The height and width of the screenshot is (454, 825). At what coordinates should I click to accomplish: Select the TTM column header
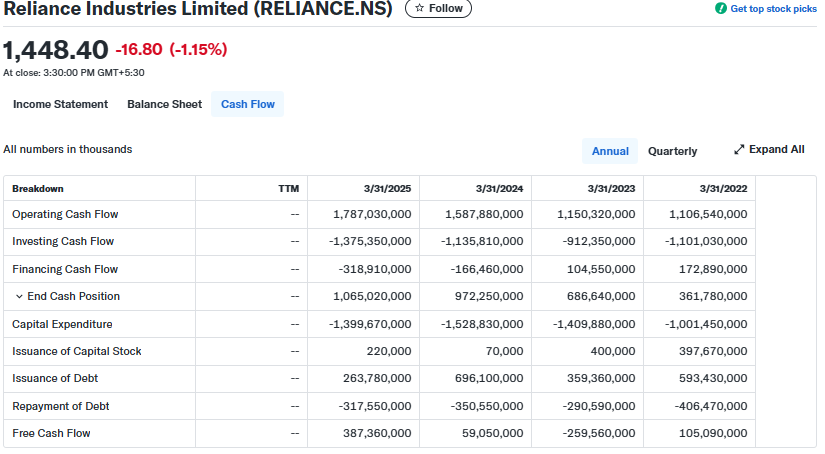tap(288, 188)
